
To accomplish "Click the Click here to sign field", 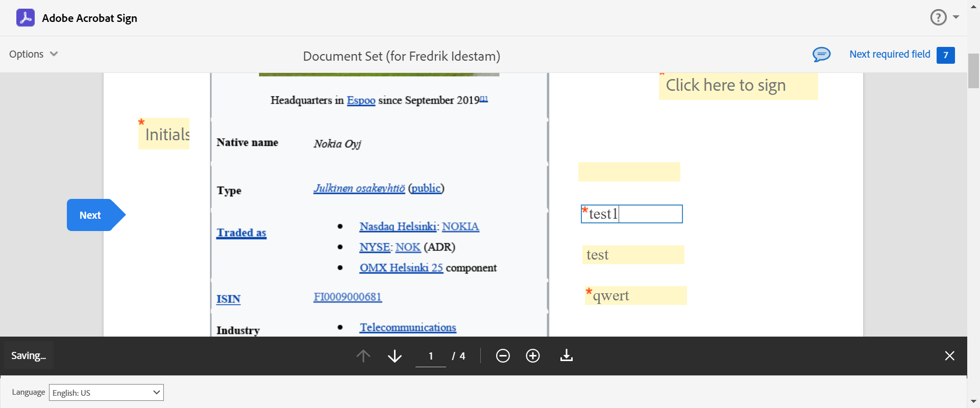I will [x=738, y=86].
